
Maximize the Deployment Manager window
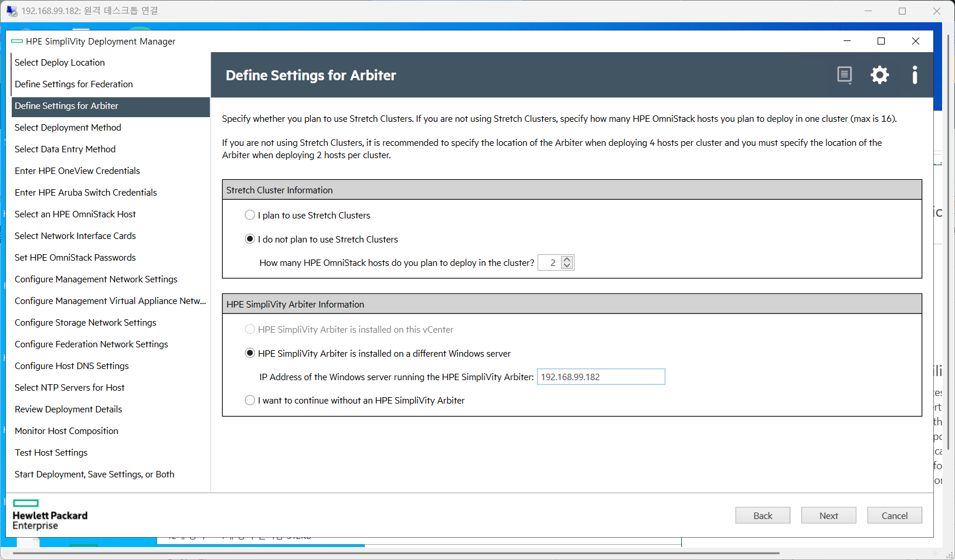[x=881, y=41]
